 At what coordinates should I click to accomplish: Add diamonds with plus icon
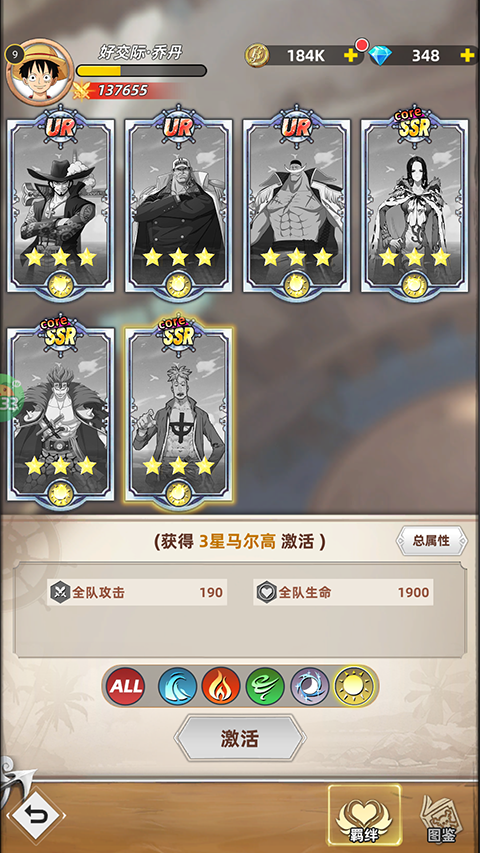pyautogui.click(x=467, y=55)
